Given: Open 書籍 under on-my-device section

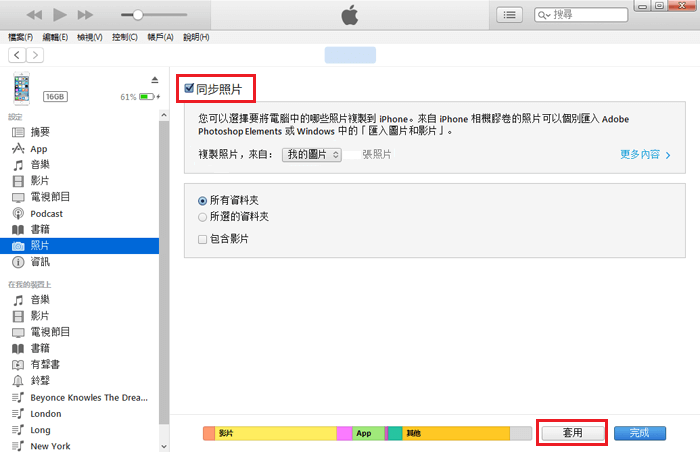Looking at the screenshot, I should [x=79, y=348].
